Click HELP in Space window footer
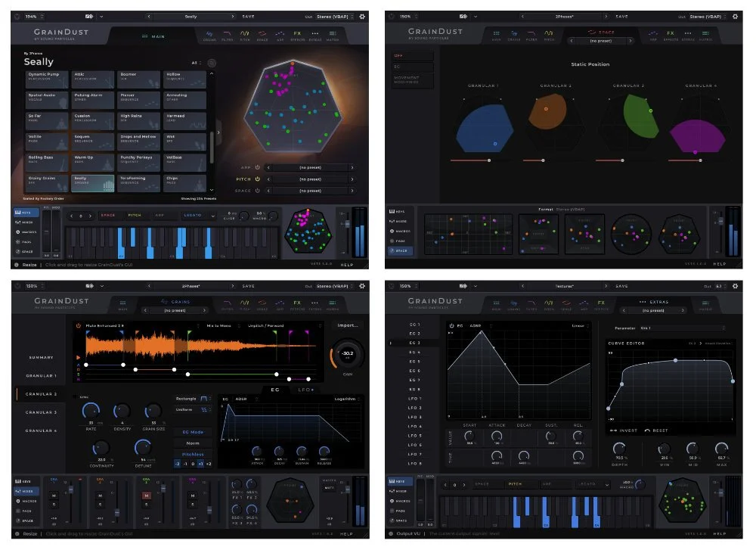The image size is (756, 547). click(x=720, y=264)
